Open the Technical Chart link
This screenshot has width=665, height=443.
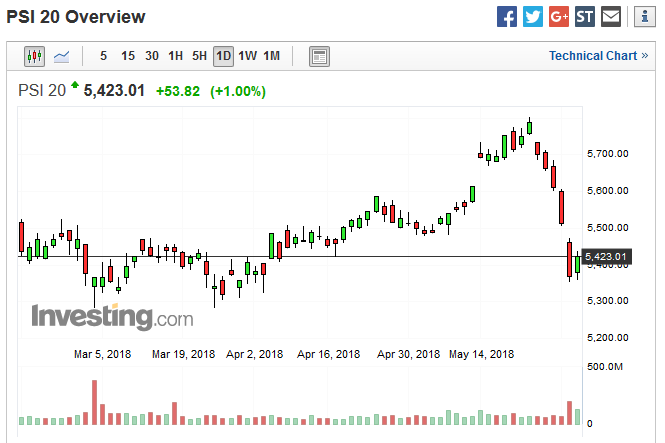(x=598, y=56)
